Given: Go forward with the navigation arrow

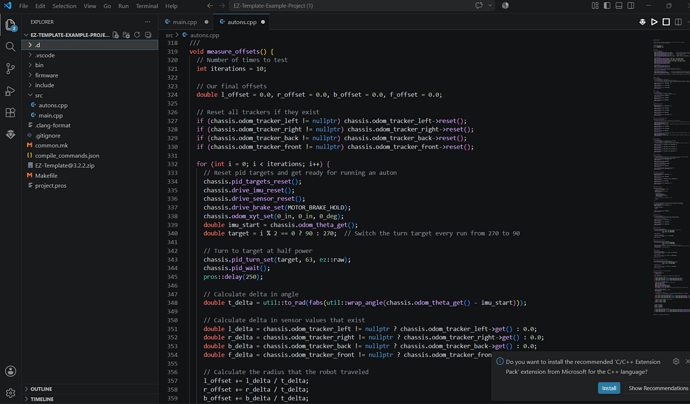Looking at the screenshot, I should coord(222,6).
